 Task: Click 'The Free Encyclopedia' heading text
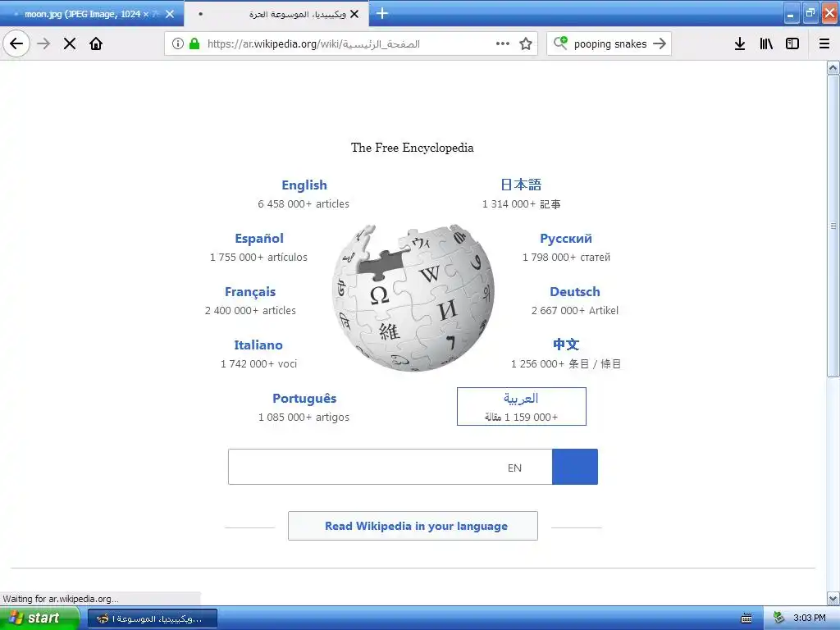tap(413, 148)
